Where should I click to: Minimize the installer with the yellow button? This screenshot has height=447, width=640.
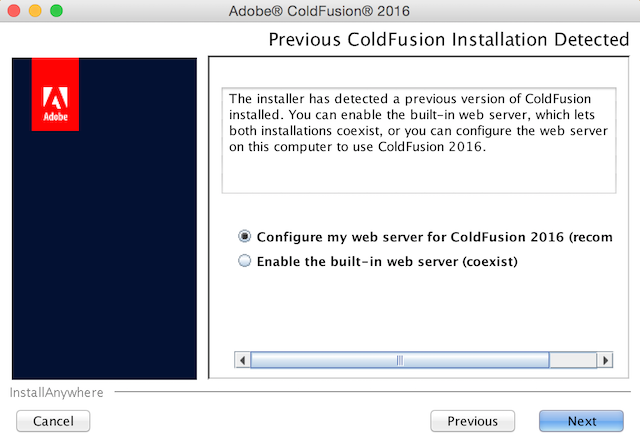click(35, 11)
